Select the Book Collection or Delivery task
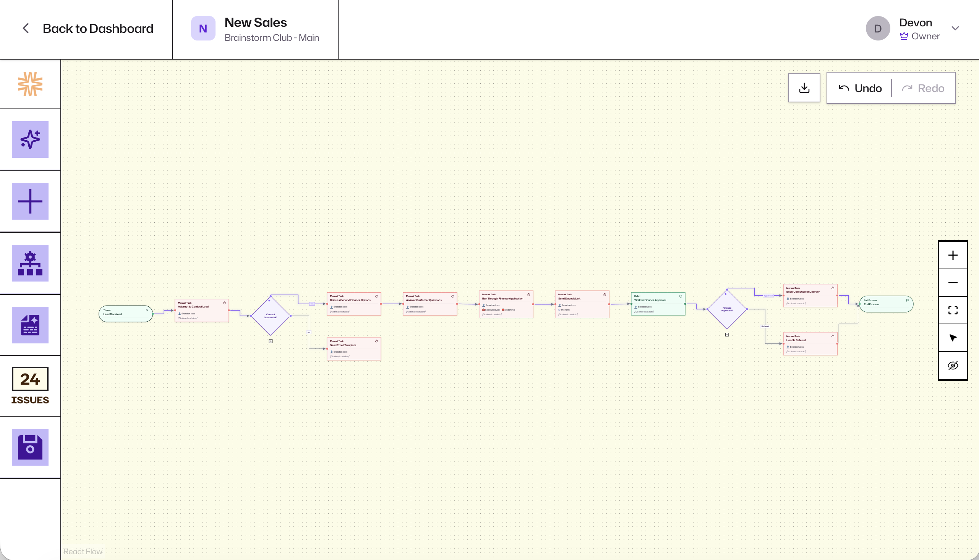 click(810, 295)
